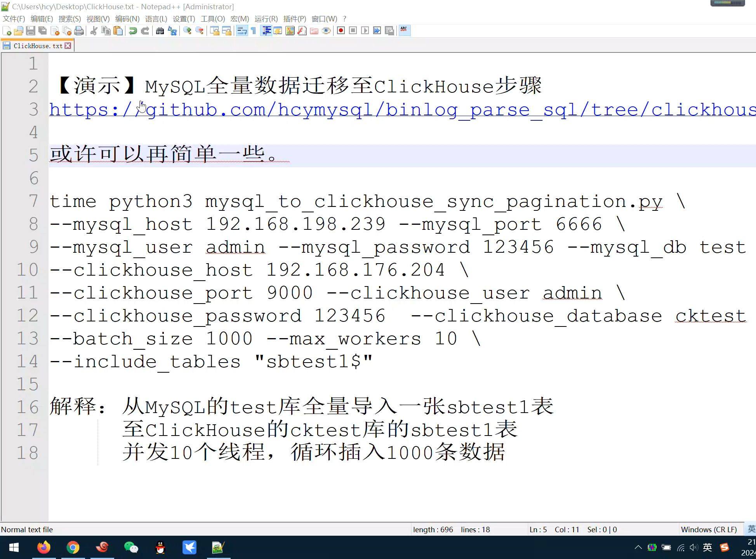Open the 语言(L) menu

(156, 19)
